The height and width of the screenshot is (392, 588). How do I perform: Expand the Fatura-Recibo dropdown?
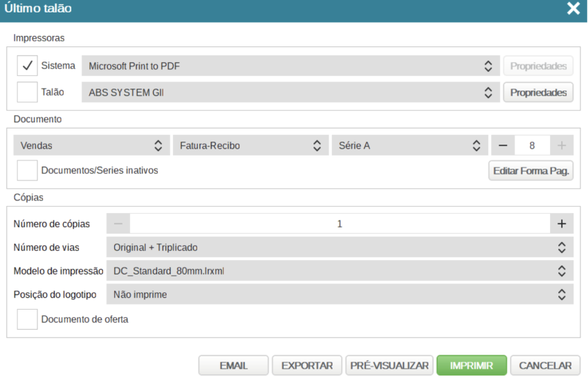[x=250, y=146]
